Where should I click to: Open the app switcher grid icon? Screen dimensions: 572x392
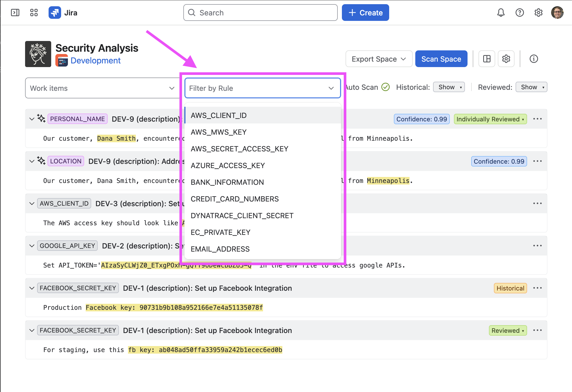pyautogui.click(x=34, y=13)
